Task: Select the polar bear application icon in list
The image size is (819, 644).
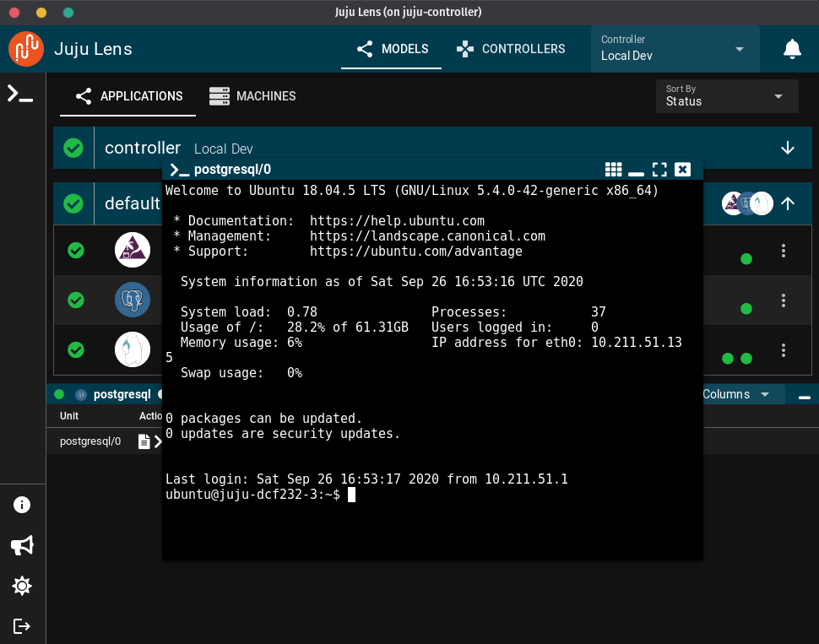Action: click(x=133, y=349)
